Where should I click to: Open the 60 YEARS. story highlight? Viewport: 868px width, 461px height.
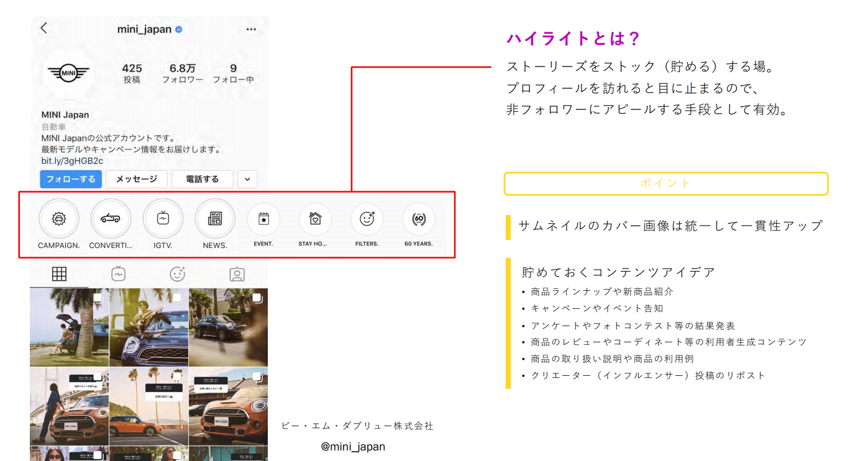(x=419, y=219)
